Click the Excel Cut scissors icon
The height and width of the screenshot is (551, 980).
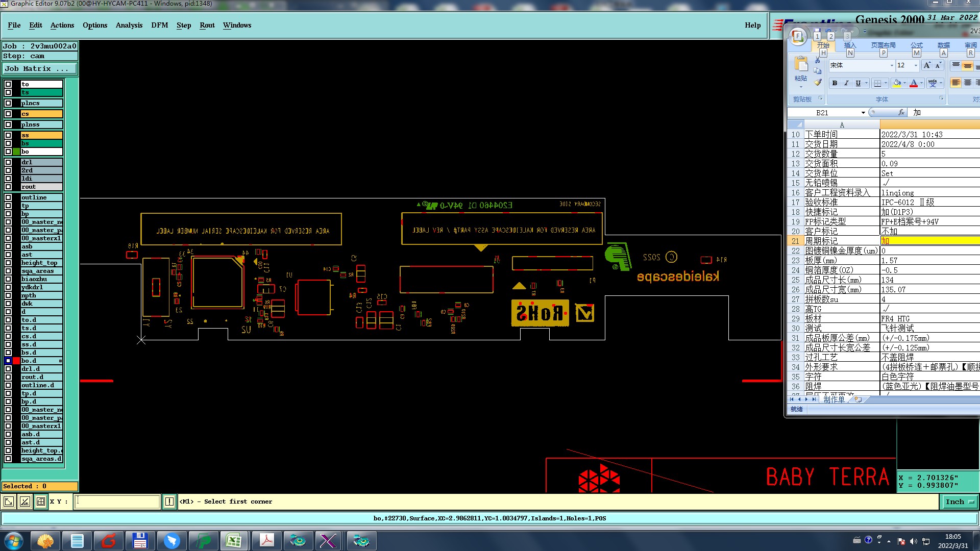818,61
